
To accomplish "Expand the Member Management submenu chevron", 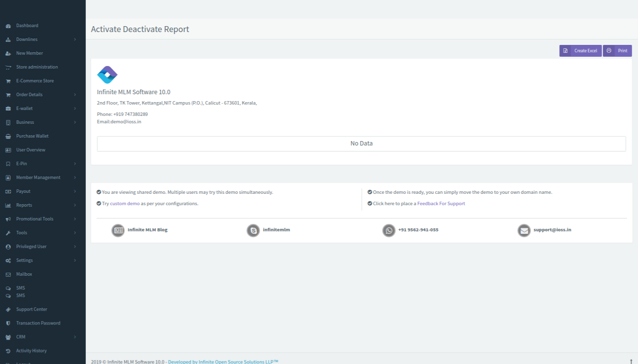I will coord(75,178).
